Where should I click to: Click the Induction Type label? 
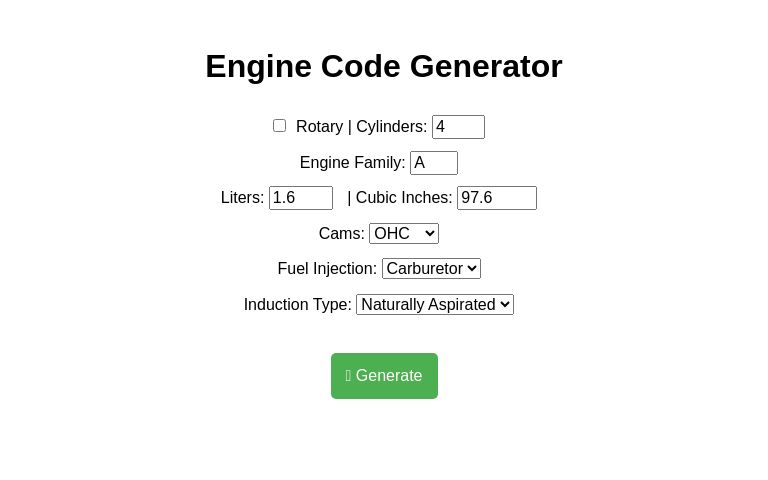297,304
